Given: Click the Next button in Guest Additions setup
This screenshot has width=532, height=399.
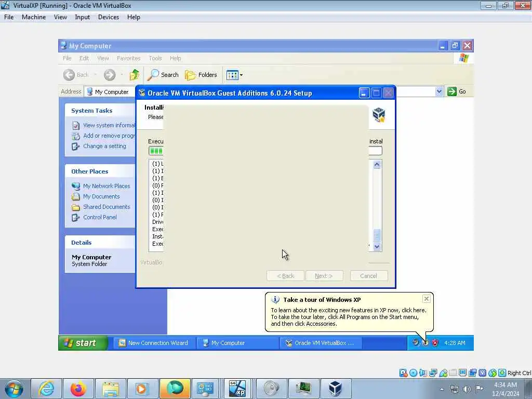Looking at the screenshot, I should (x=324, y=276).
